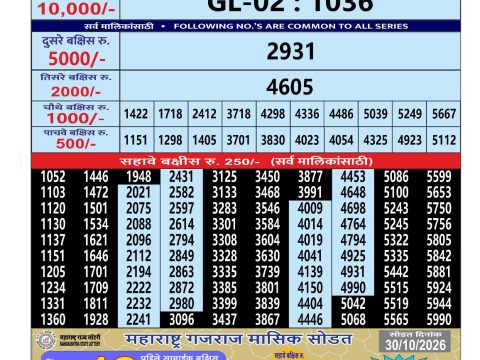Click number 5805 in the 250/- grid

pyautogui.click(x=439, y=240)
